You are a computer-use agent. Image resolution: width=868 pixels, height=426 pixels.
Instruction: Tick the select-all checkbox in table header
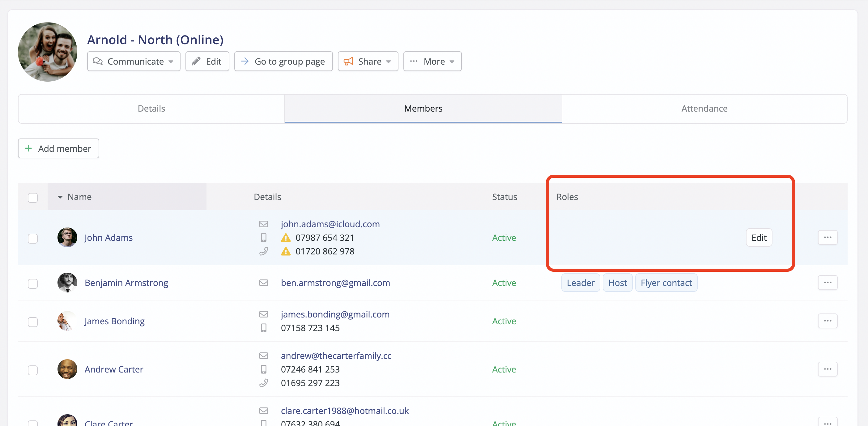pyautogui.click(x=33, y=198)
